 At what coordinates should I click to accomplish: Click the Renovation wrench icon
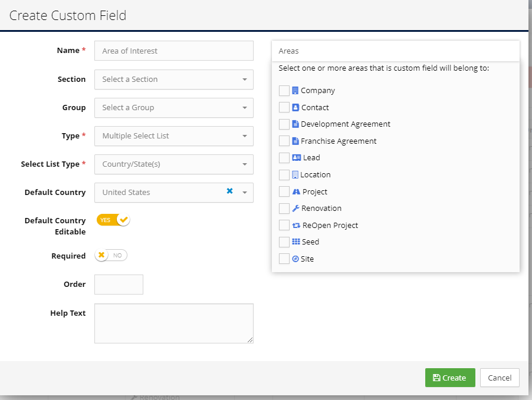295,209
